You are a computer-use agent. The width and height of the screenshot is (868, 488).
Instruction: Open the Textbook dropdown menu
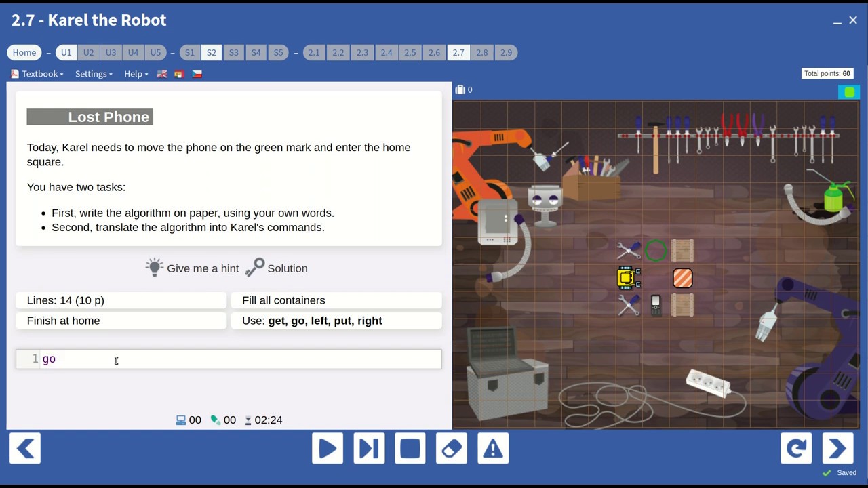pos(37,74)
